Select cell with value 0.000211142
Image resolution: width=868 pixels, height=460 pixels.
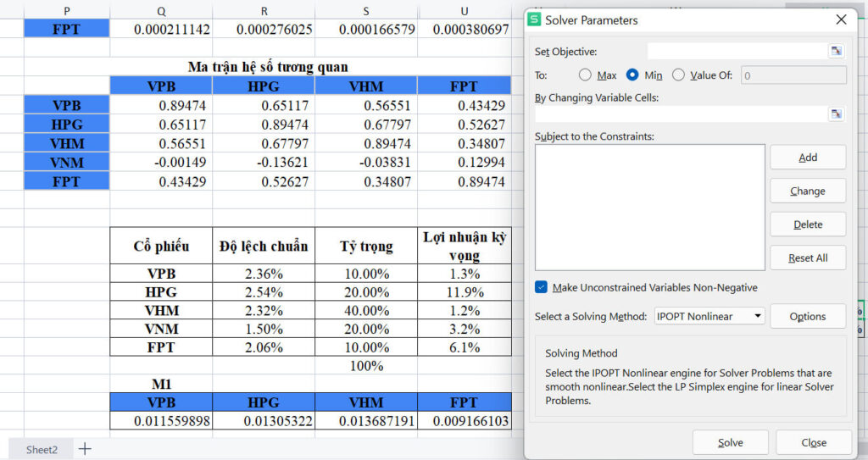(161, 29)
